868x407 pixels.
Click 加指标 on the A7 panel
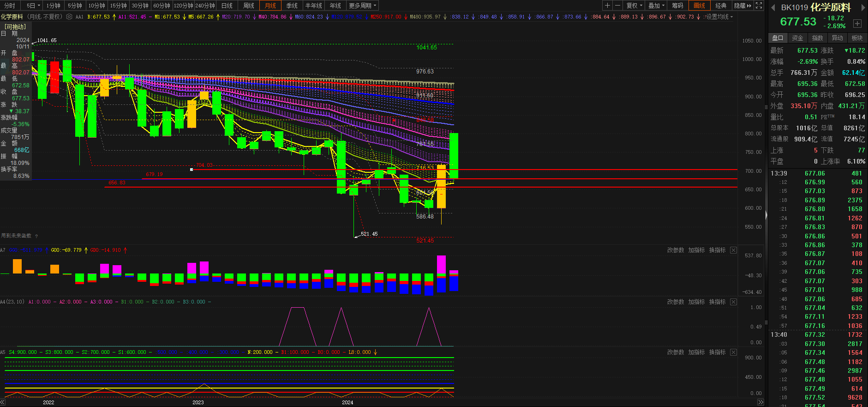(696, 250)
